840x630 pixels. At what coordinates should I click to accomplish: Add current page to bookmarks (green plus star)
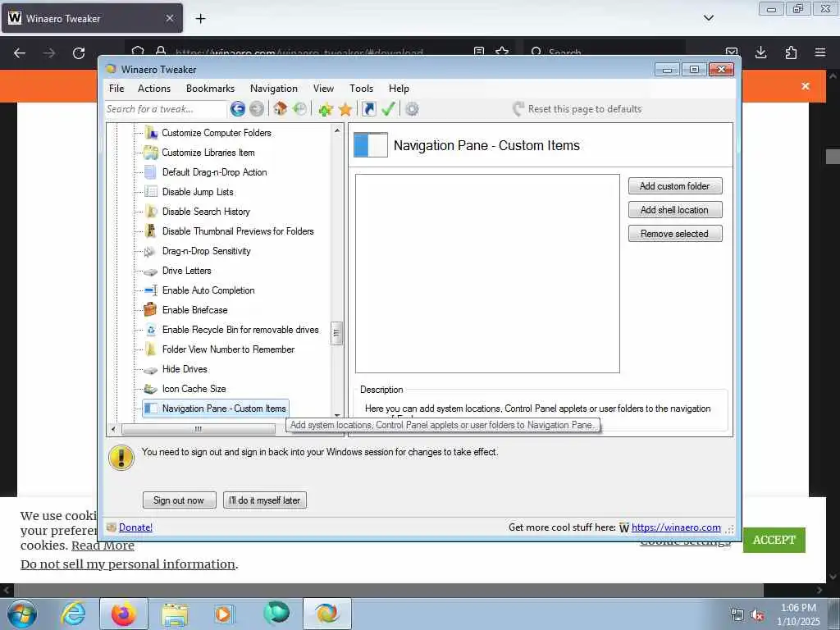pyautogui.click(x=325, y=109)
